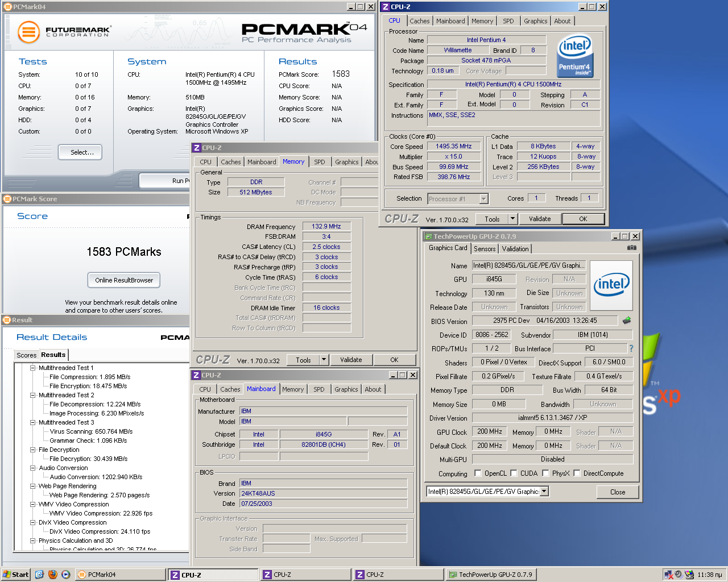The width and height of the screenshot is (728, 582).
Task: Enable the OpenCL checkbox
Action: [478, 473]
